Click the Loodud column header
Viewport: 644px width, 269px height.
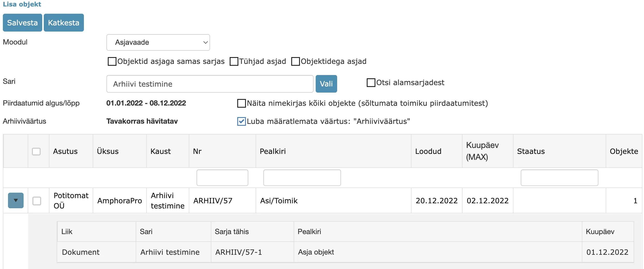[428, 151]
